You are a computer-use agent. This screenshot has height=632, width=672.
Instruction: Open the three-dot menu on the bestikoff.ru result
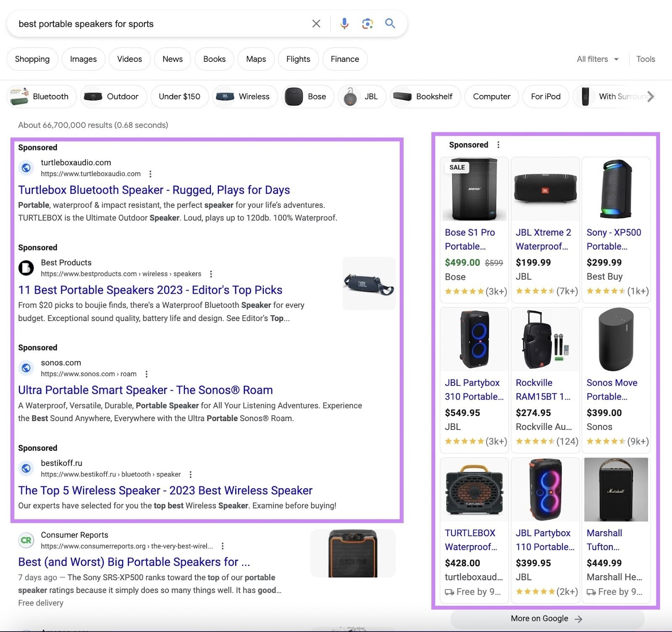coord(190,474)
